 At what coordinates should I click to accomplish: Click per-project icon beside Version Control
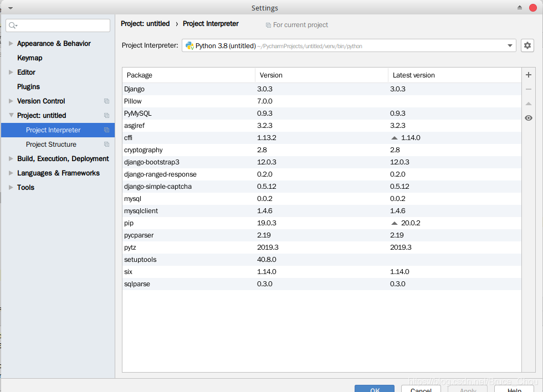[106, 101]
